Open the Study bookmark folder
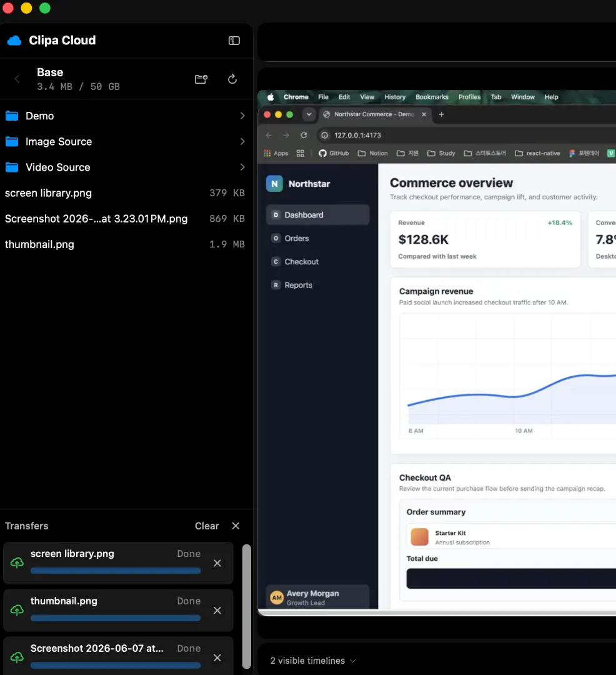The image size is (616, 675). [441, 153]
